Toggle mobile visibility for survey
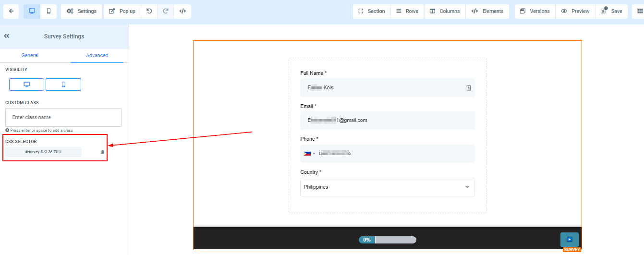 (x=63, y=85)
